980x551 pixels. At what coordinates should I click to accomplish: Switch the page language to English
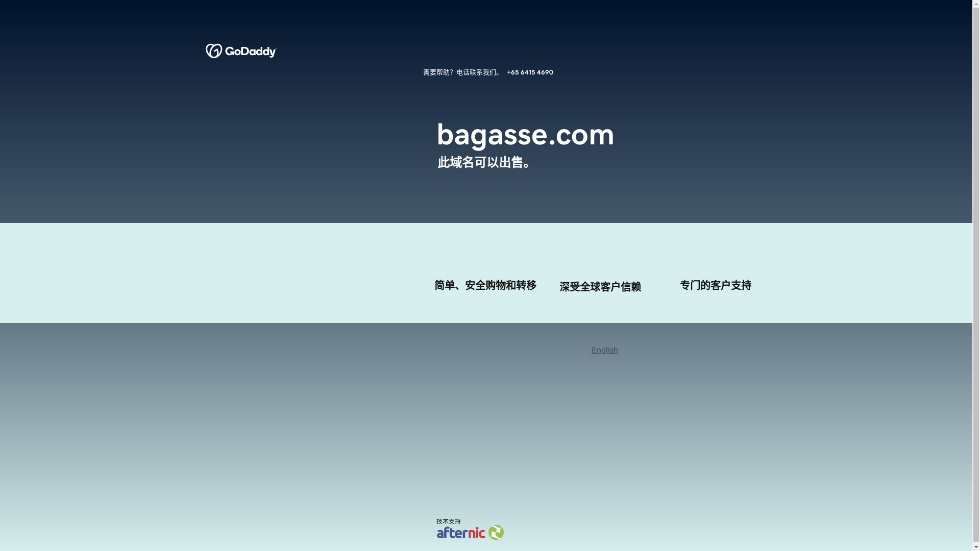(x=604, y=350)
